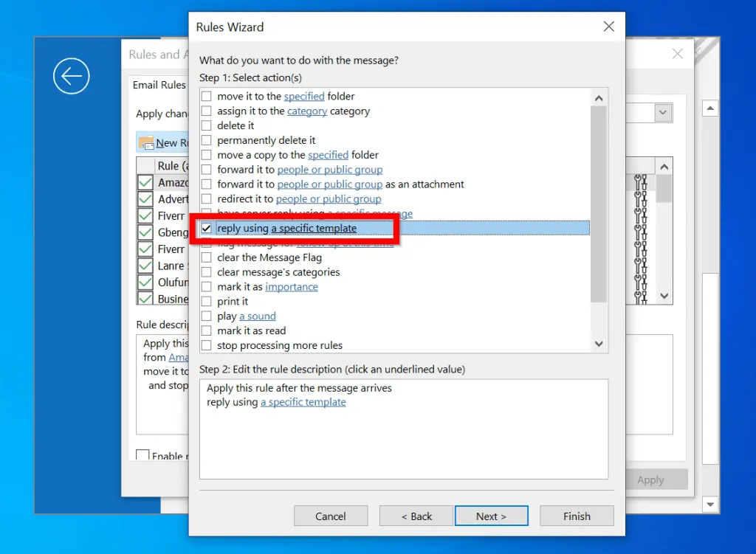
Task: Click the "importance" link
Action: pyautogui.click(x=292, y=286)
